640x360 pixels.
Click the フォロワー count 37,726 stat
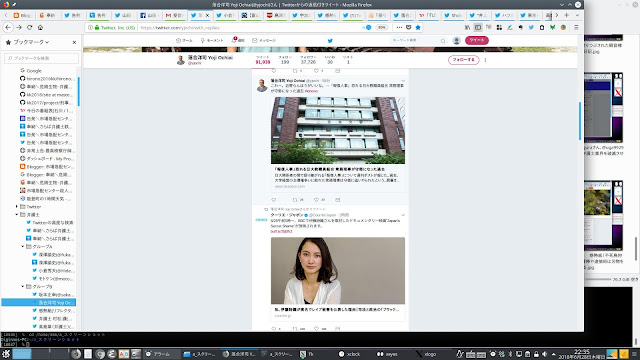[308, 60]
